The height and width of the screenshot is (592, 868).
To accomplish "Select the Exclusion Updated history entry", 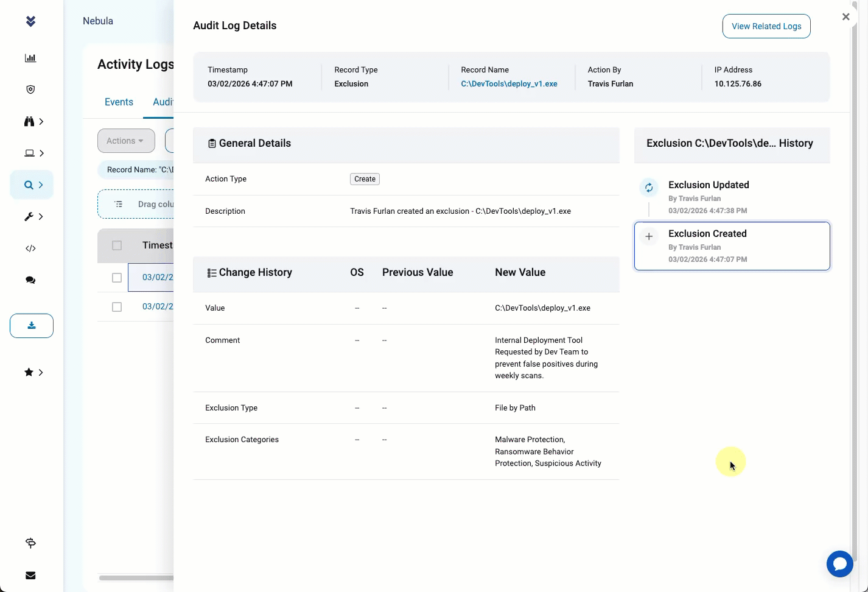I will point(732,197).
